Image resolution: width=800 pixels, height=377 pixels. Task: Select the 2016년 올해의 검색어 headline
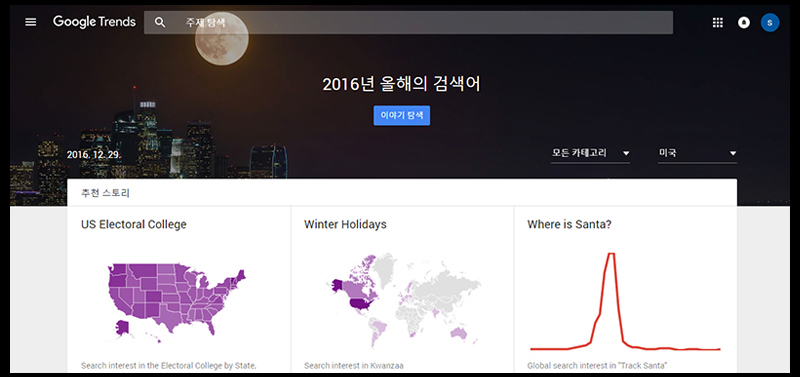(x=401, y=84)
